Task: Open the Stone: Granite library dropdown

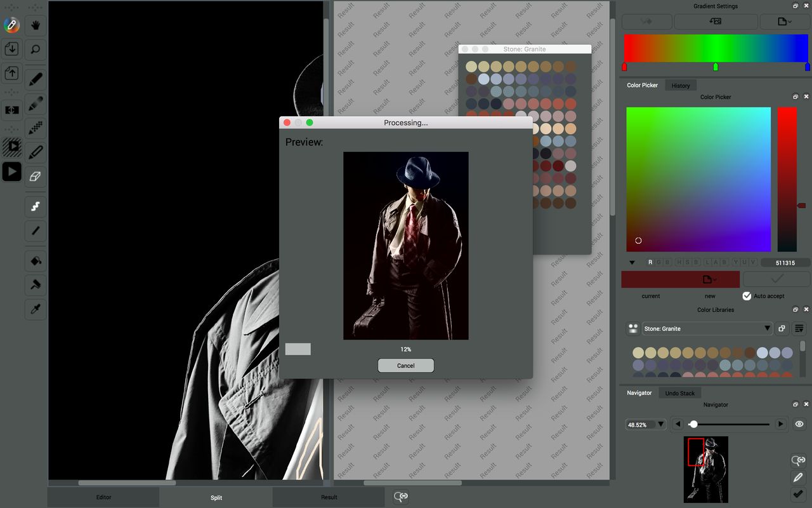Action: coord(707,328)
